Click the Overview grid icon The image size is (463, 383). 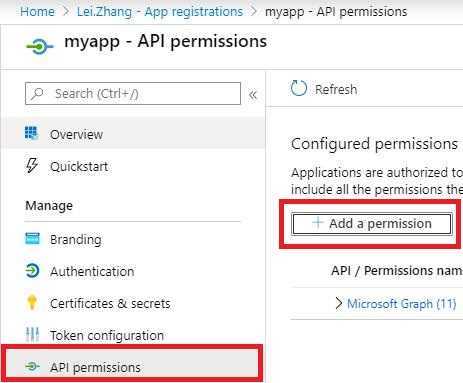point(32,133)
